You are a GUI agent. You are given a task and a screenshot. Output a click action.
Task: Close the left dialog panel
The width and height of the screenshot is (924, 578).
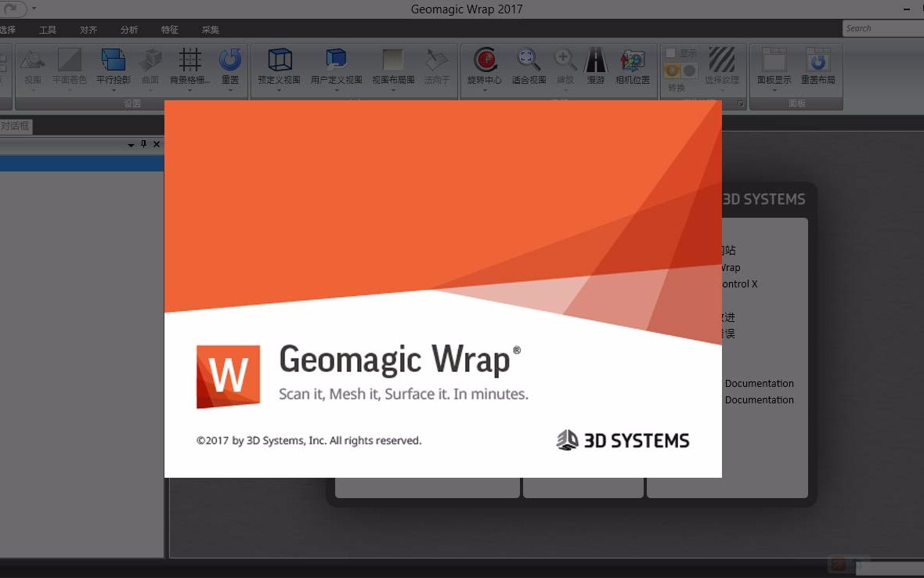point(156,144)
